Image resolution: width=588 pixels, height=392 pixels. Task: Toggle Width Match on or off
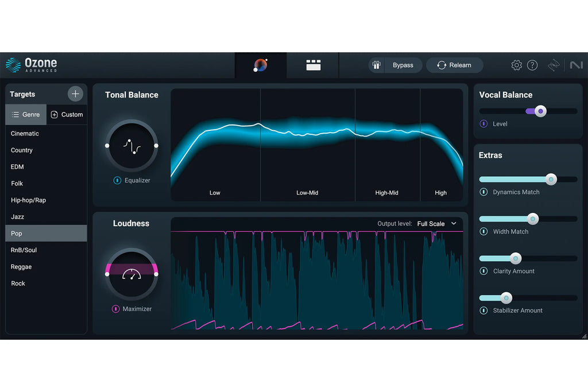[x=484, y=232]
